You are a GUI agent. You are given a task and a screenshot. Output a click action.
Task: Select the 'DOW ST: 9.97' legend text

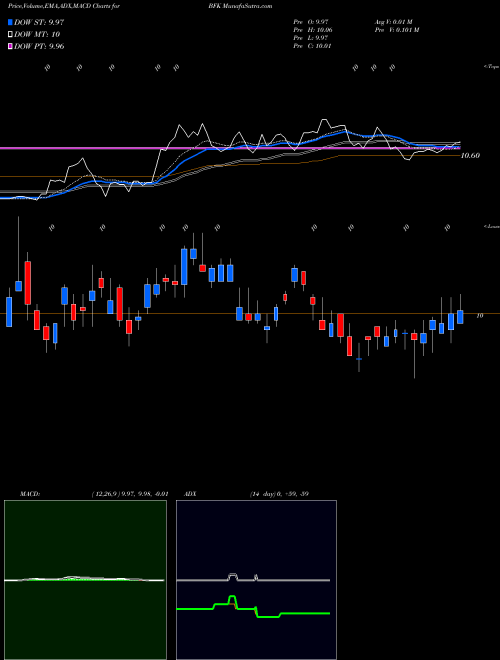pyautogui.click(x=39, y=22)
